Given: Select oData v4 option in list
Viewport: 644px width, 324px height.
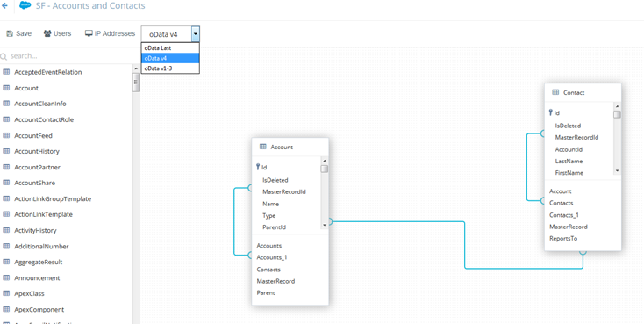Looking at the screenshot, I should pyautogui.click(x=170, y=58).
